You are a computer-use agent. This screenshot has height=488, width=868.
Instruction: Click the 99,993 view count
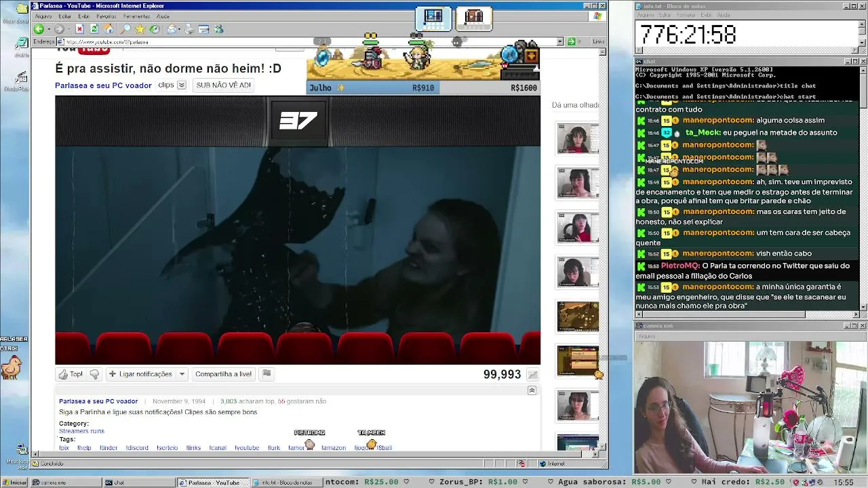point(502,375)
